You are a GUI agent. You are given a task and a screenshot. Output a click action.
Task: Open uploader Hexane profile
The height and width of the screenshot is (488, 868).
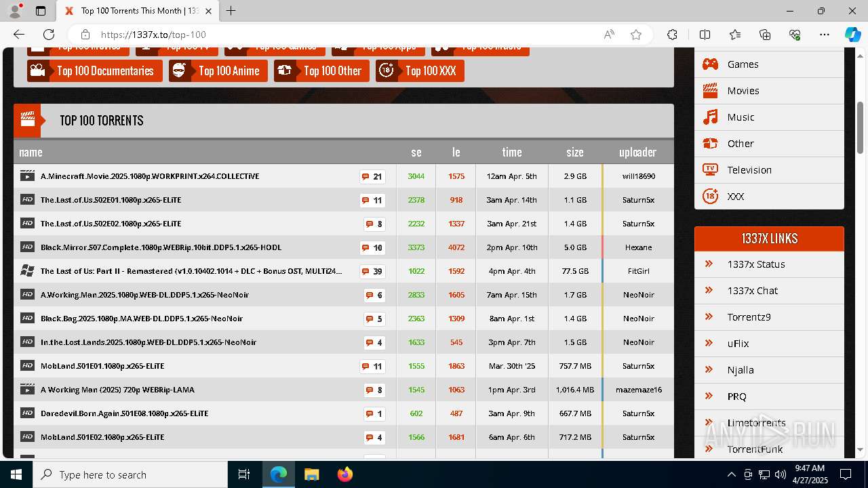639,247
